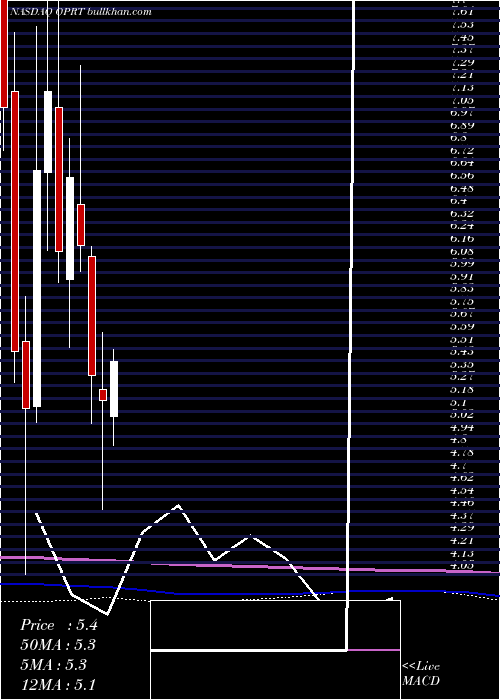Click the 5.18 price axis label
The height and width of the screenshot is (700, 500).
(462, 390)
